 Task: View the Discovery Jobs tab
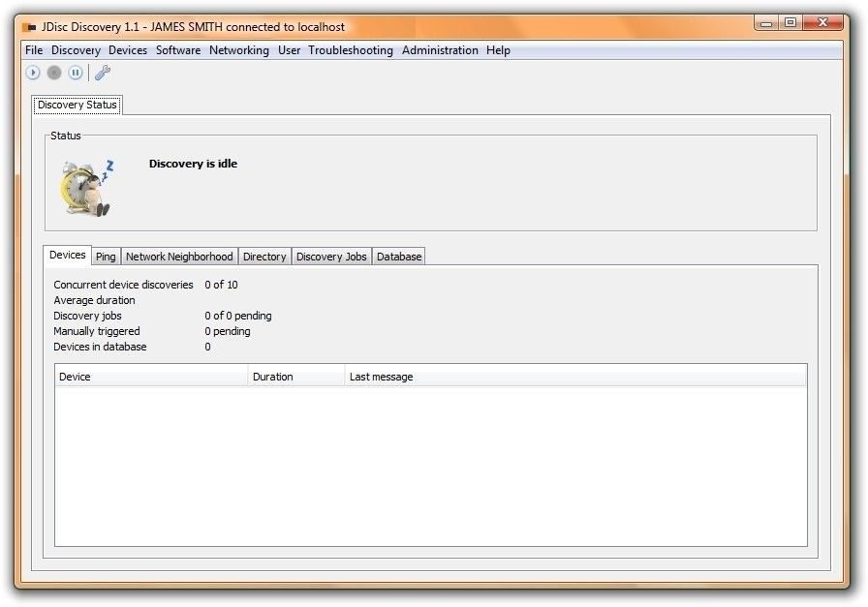tap(331, 256)
